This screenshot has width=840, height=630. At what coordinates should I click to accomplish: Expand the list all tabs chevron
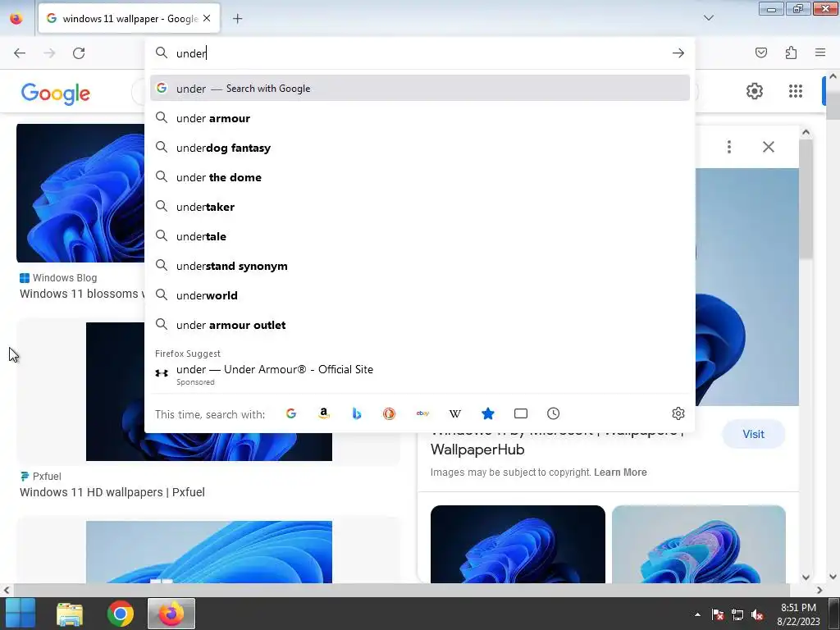point(708,18)
